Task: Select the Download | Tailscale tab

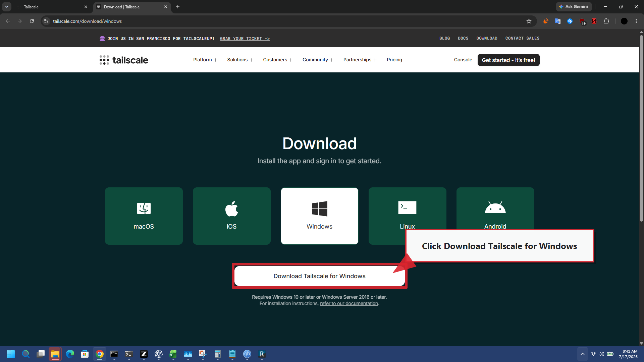Action: click(x=131, y=7)
